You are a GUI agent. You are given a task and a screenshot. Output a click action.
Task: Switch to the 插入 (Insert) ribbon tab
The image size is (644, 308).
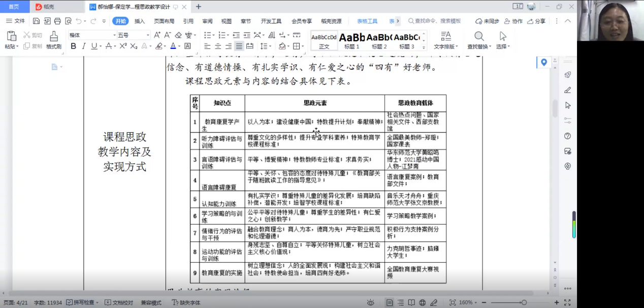point(140,21)
